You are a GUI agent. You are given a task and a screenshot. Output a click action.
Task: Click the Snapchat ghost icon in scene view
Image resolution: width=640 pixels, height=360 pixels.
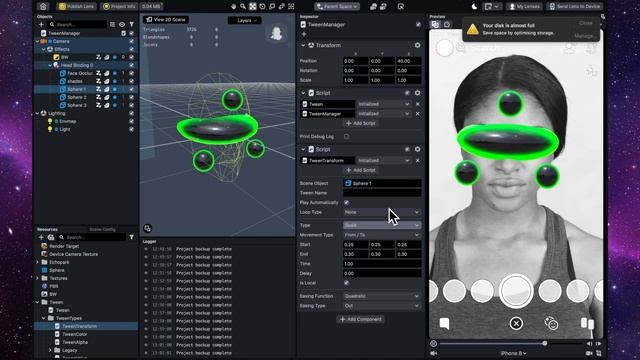276,33
